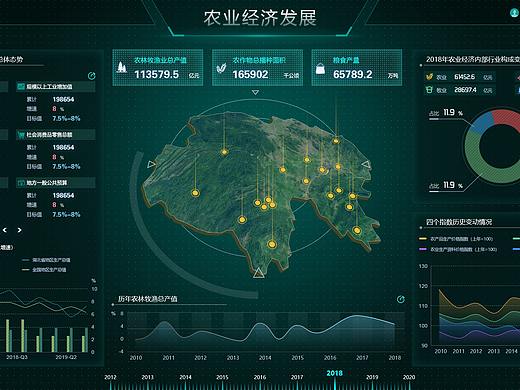The image size is (520, 390).
Task: Click the 农业 value 61452.6
Action: (464, 77)
